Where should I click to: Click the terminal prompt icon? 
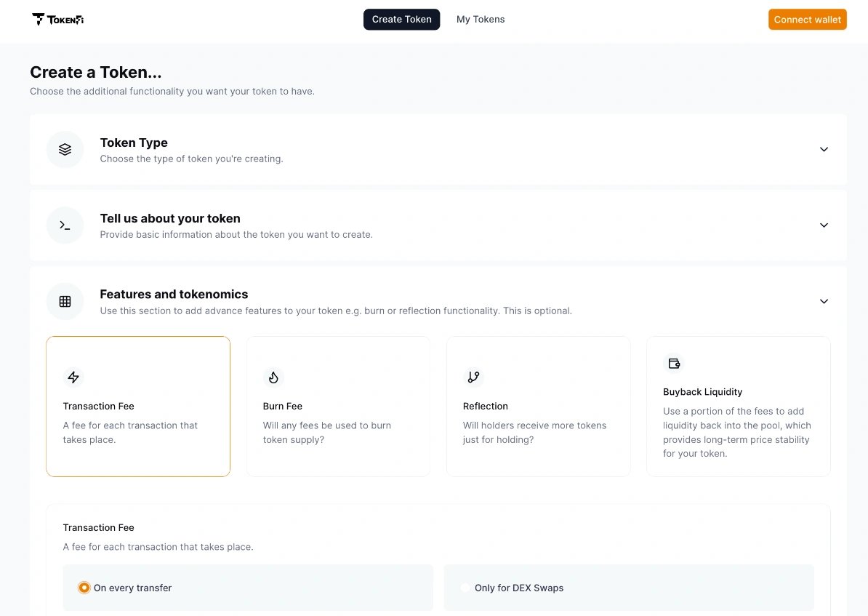65,225
